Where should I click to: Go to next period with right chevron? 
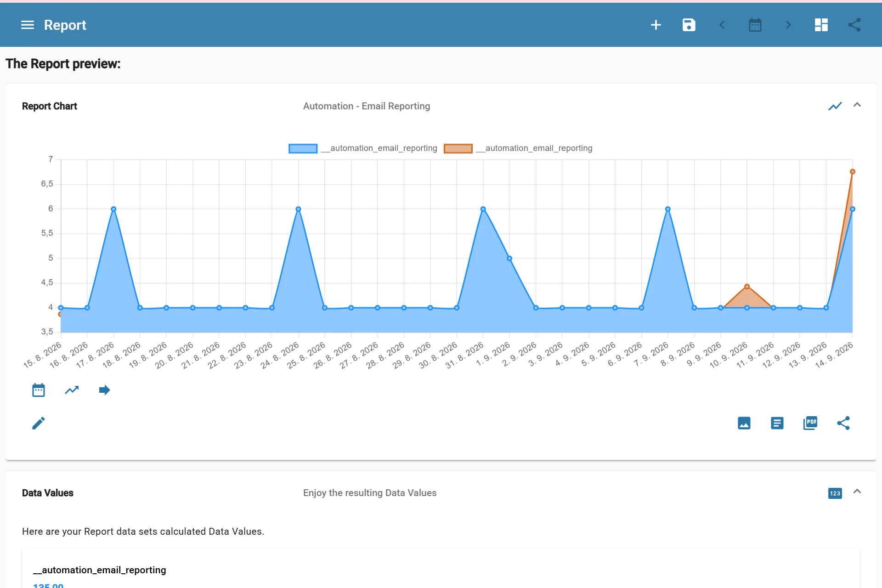pos(788,25)
